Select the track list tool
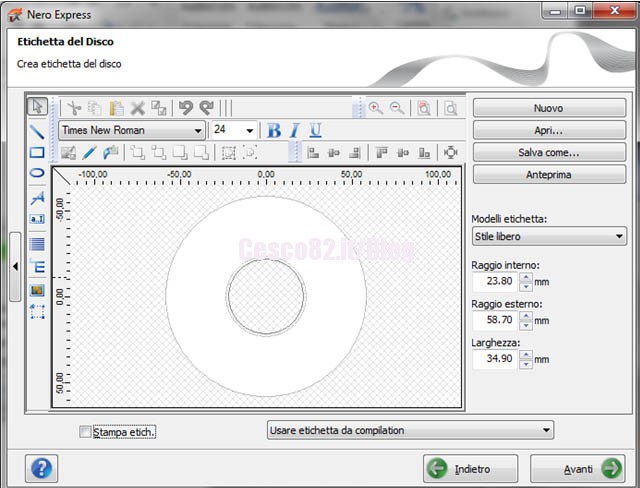The image size is (640, 488). [37, 244]
